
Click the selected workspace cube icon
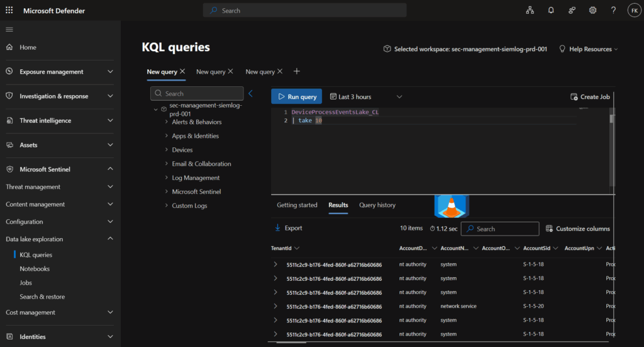pos(387,48)
